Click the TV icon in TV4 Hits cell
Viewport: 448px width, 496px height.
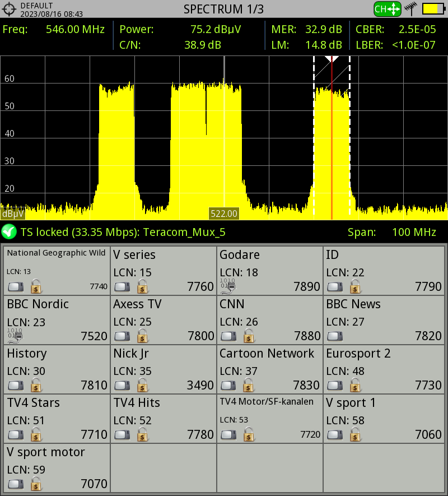[122, 435]
